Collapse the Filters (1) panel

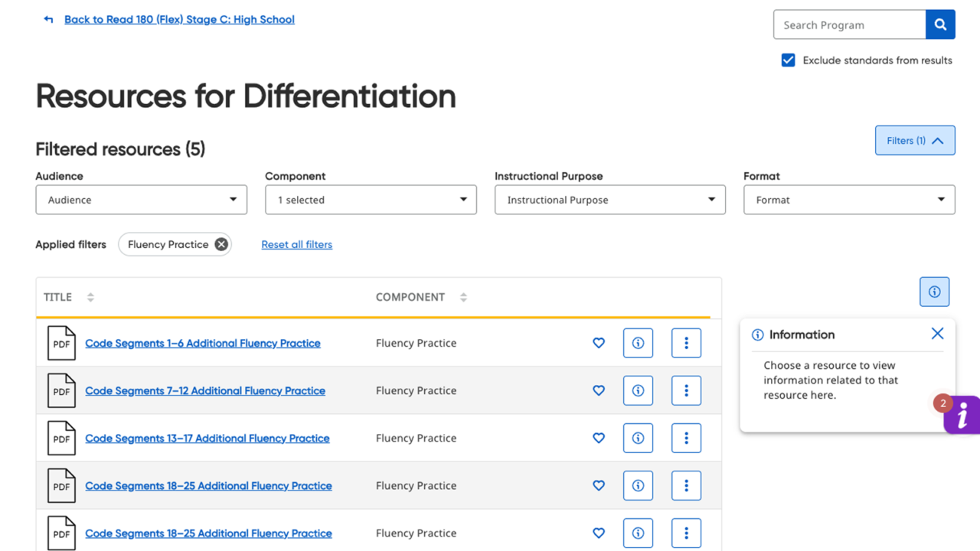(915, 141)
